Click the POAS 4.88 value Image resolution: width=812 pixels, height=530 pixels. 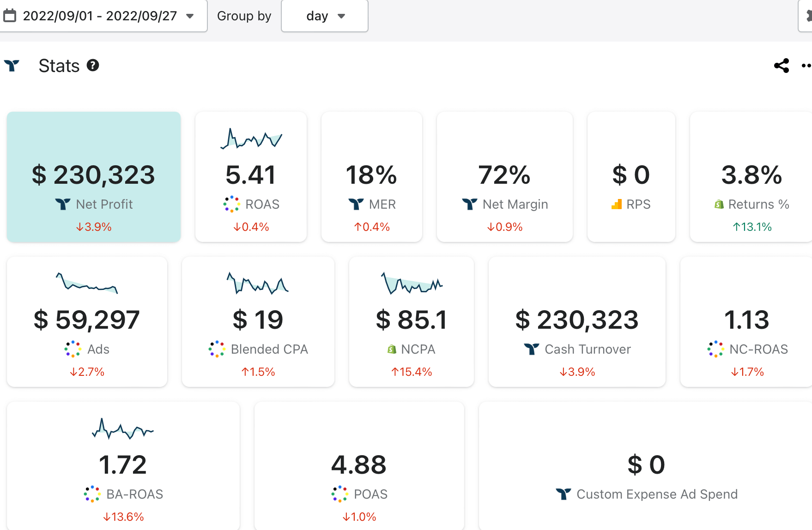(x=359, y=464)
